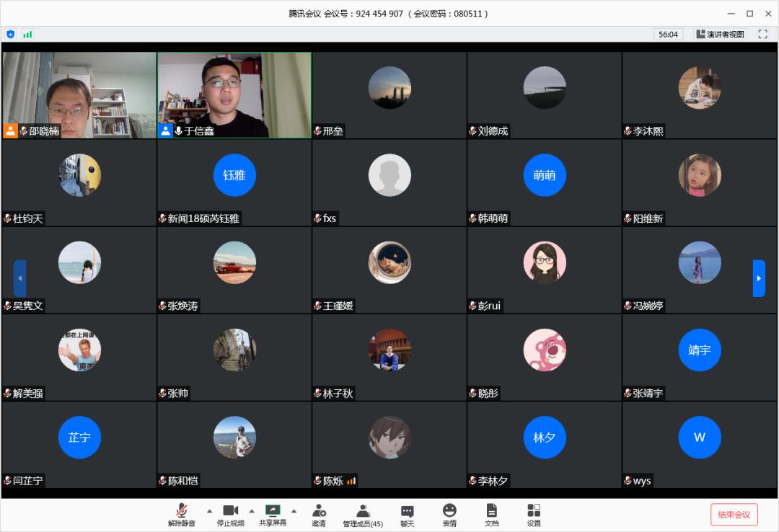Click the meeting duration timer 56:04
Viewport: 779px width, 532px height.
point(667,33)
